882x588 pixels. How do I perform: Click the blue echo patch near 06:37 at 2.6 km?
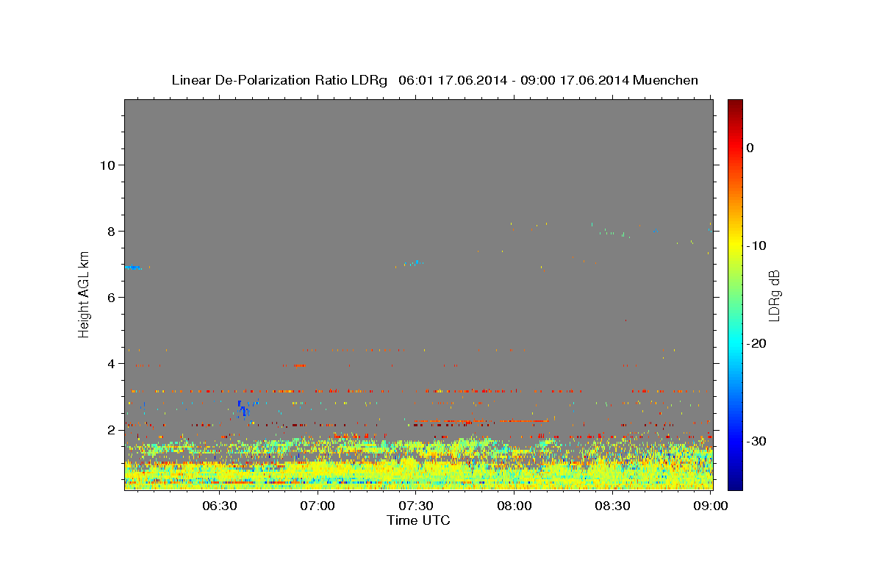(243, 409)
